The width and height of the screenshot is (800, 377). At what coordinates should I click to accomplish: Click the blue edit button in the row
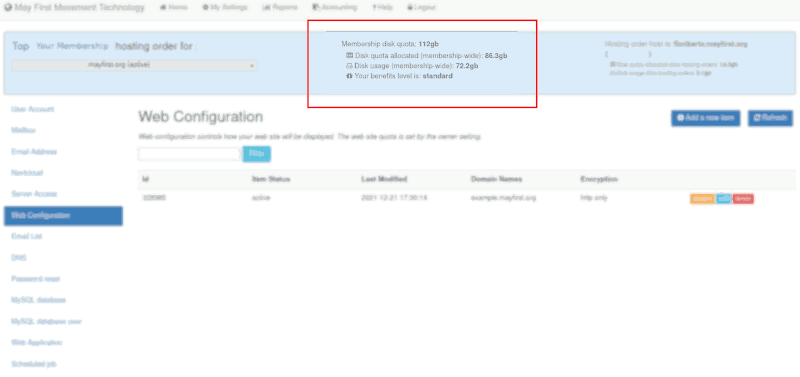[x=723, y=198]
